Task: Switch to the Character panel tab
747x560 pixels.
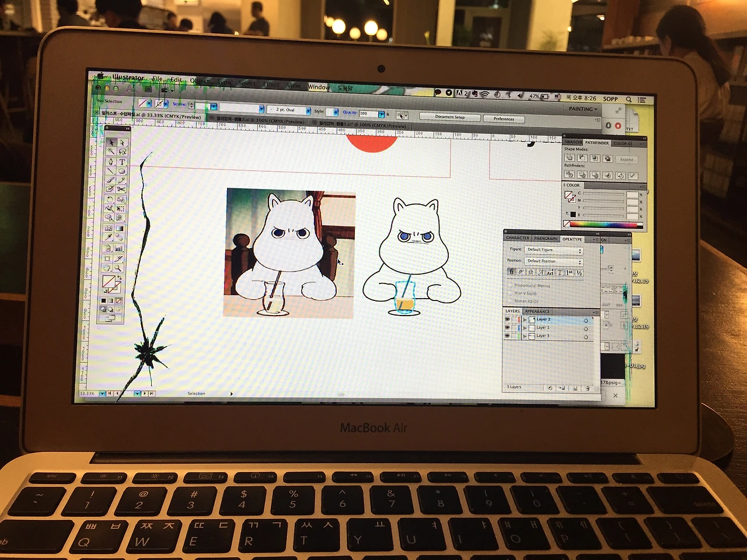Action: pyautogui.click(x=518, y=238)
